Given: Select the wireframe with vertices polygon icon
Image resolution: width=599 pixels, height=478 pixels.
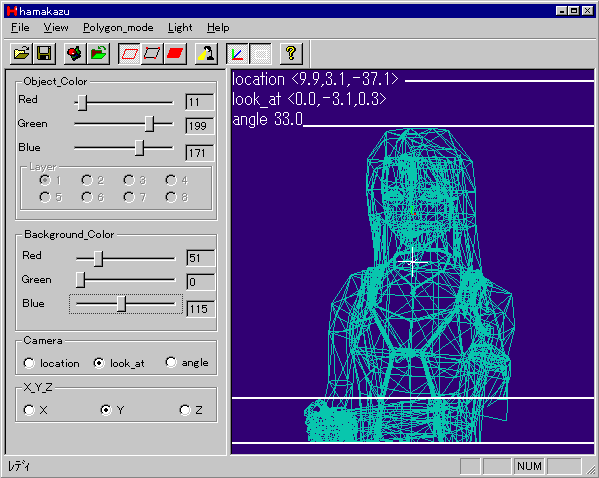Looking at the screenshot, I should coord(152,53).
